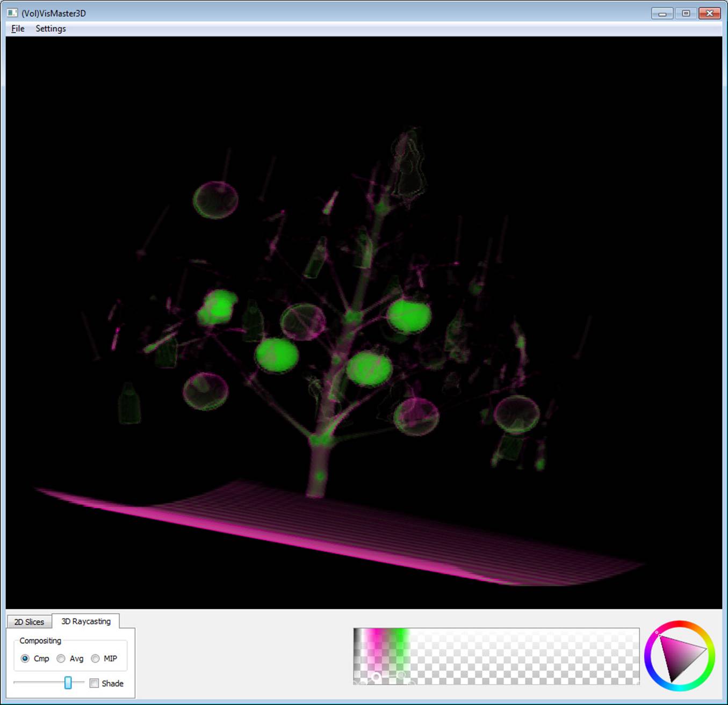
Task: Enable MIP compositing mode
Action: click(x=95, y=658)
